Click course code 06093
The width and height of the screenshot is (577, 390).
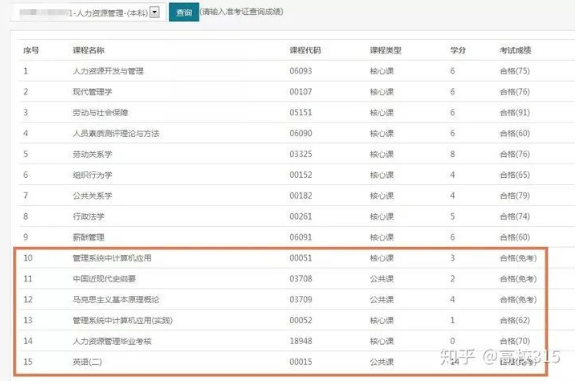tap(301, 71)
